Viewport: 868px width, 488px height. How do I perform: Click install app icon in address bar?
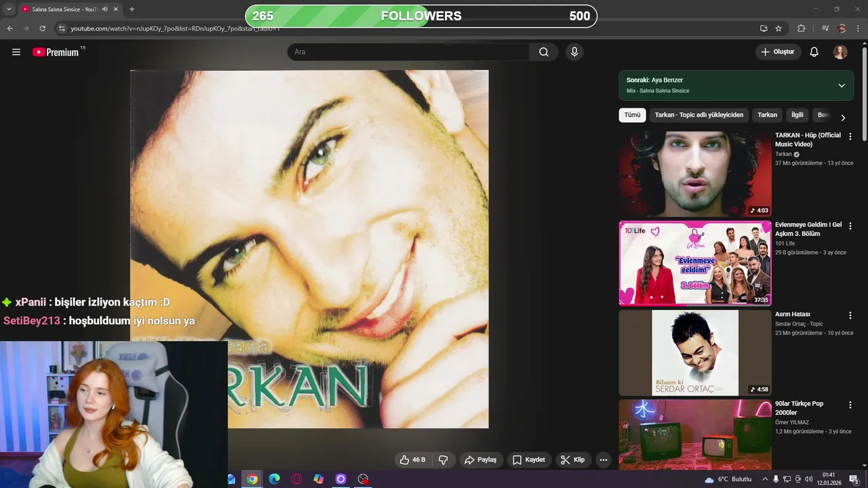pos(764,28)
